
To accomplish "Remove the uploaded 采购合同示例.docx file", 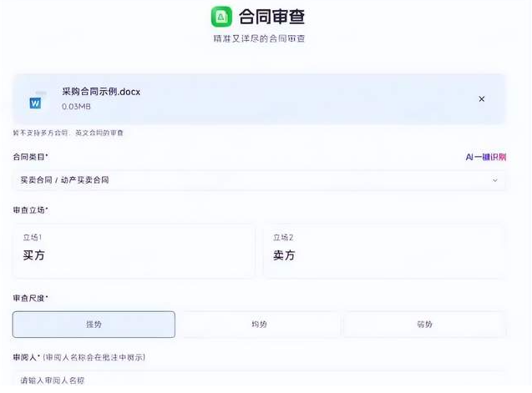I will [x=482, y=99].
